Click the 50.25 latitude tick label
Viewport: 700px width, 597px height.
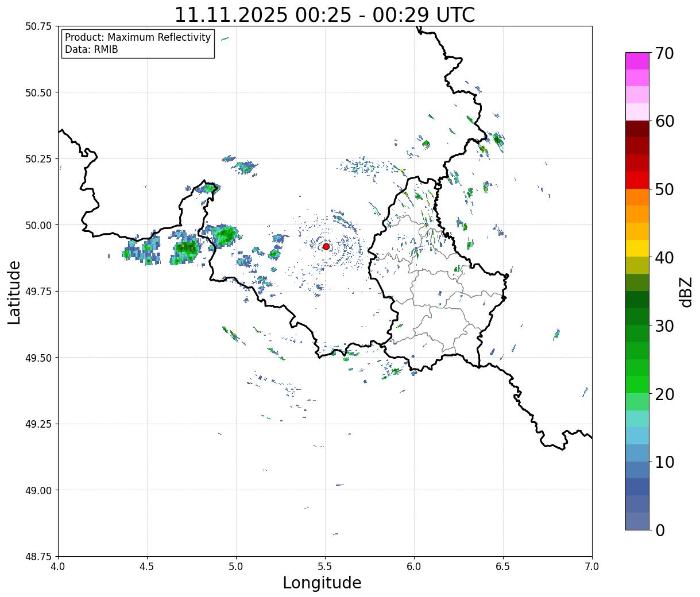coord(38,159)
